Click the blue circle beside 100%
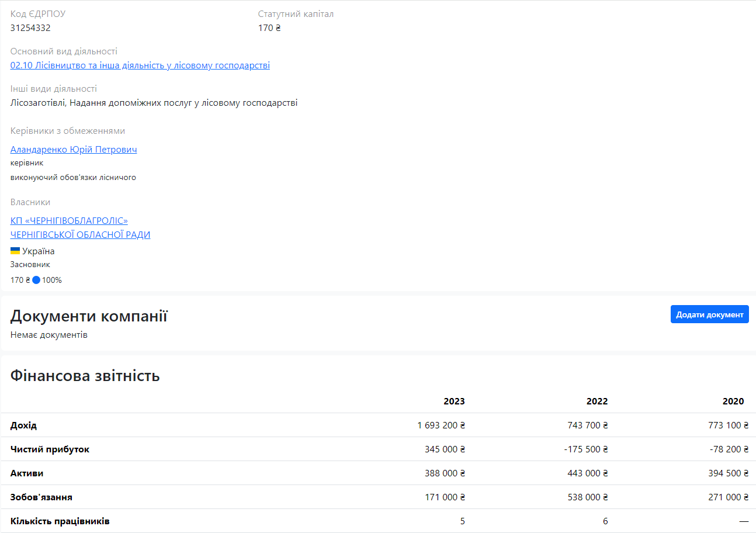The height and width of the screenshot is (533, 756). [x=36, y=280]
